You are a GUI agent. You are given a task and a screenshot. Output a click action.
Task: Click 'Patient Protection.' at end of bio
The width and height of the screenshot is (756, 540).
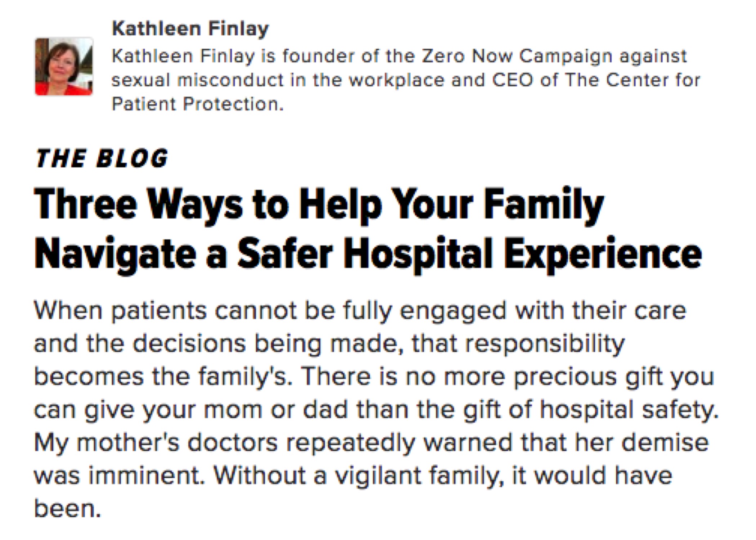[x=197, y=104]
